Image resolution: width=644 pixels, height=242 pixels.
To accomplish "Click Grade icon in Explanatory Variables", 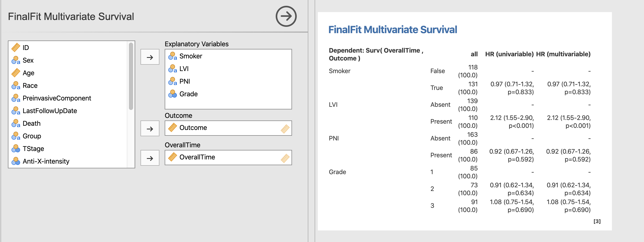I will 173,94.
